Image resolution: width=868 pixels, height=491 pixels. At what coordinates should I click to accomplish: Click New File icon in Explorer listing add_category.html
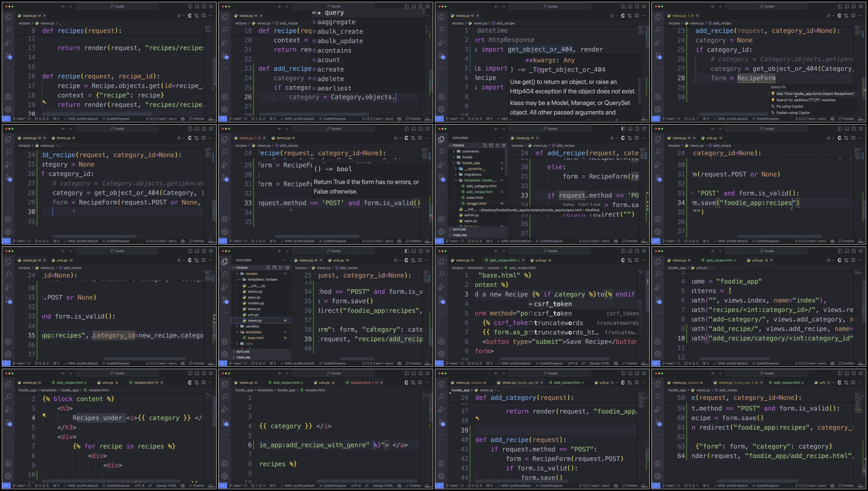tap(485, 146)
